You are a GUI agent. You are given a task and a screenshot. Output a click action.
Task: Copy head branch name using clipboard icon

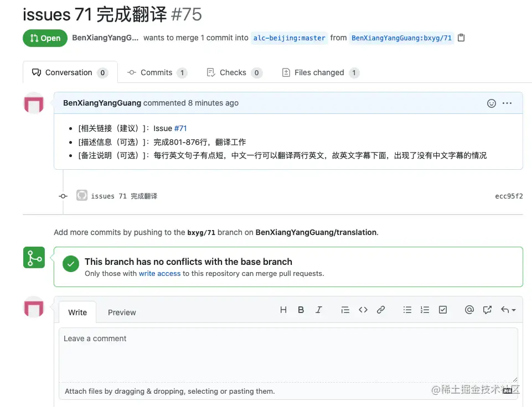tap(461, 38)
